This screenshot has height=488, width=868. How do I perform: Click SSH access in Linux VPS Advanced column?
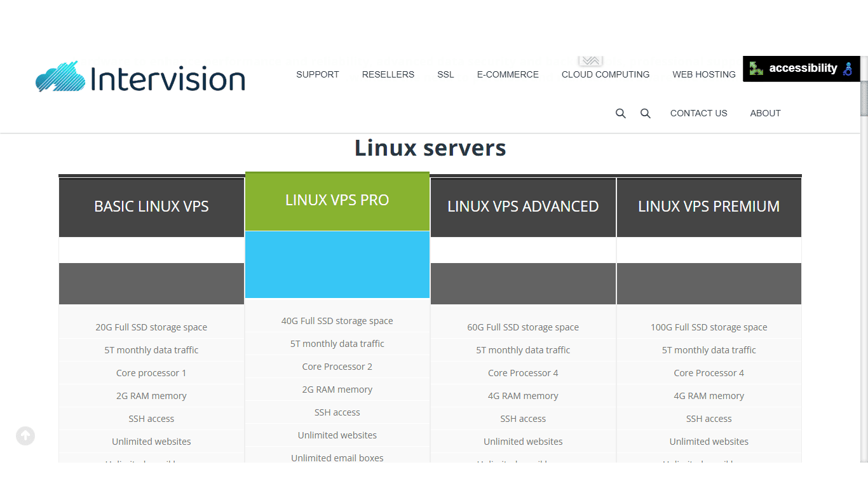point(523,419)
